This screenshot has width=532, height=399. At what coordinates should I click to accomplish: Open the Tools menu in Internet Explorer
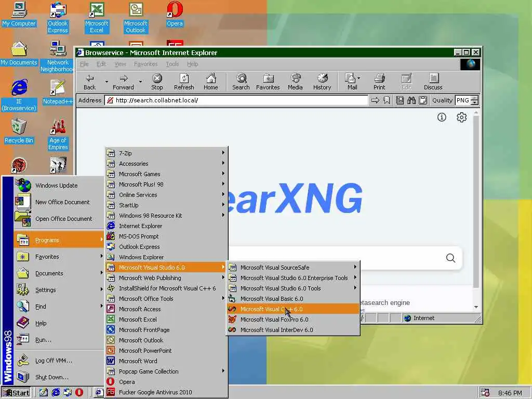click(172, 64)
